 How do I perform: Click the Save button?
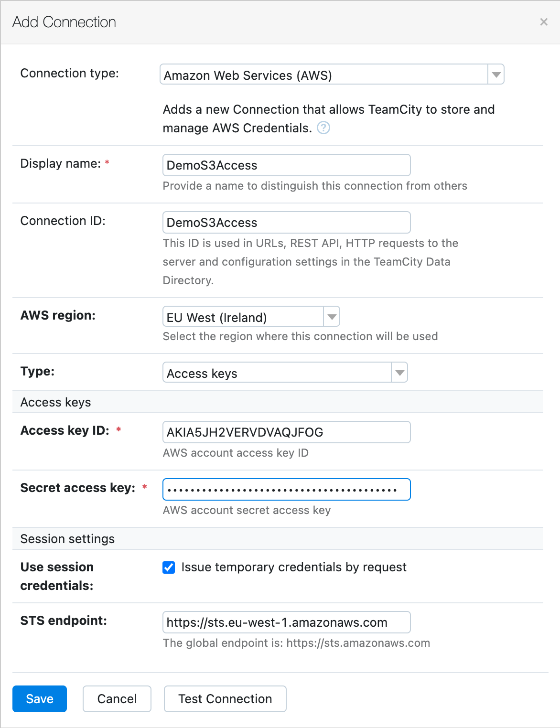[40, 699]
